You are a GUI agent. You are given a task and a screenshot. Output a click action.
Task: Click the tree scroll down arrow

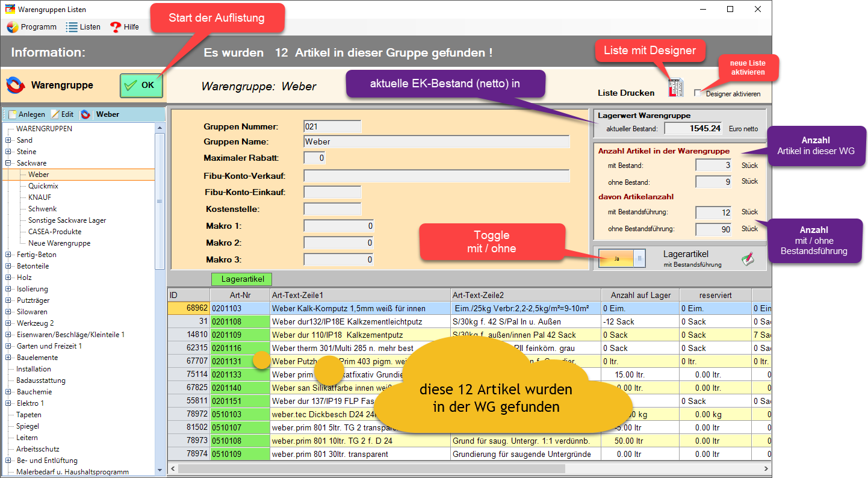pos(160,471)
